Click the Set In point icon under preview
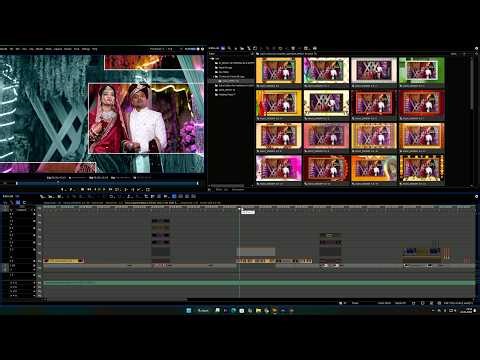The width and height of the screenshot is (480, 360). point(63,189)
